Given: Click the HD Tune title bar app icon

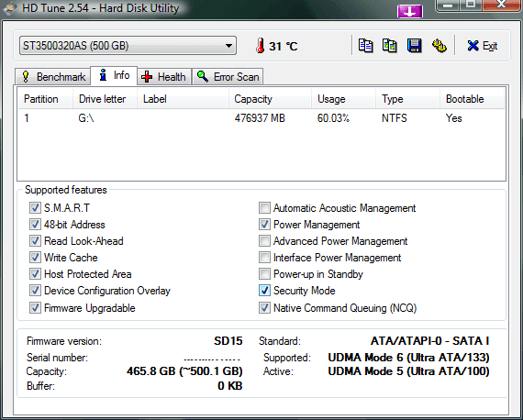Looking at the screenshot, I should click(10, 8).
